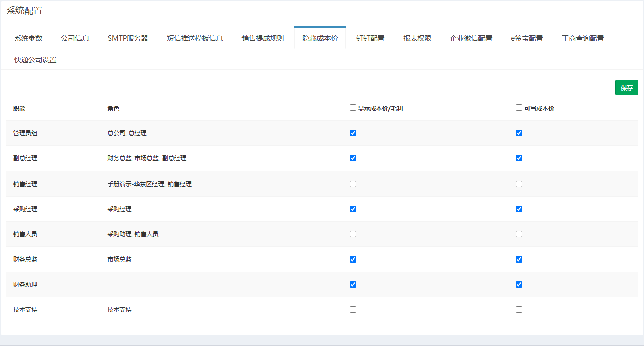This screenshot has height=346, width=644.
Task: Select the e签宝配置 tab
Action: coord(527,38)
